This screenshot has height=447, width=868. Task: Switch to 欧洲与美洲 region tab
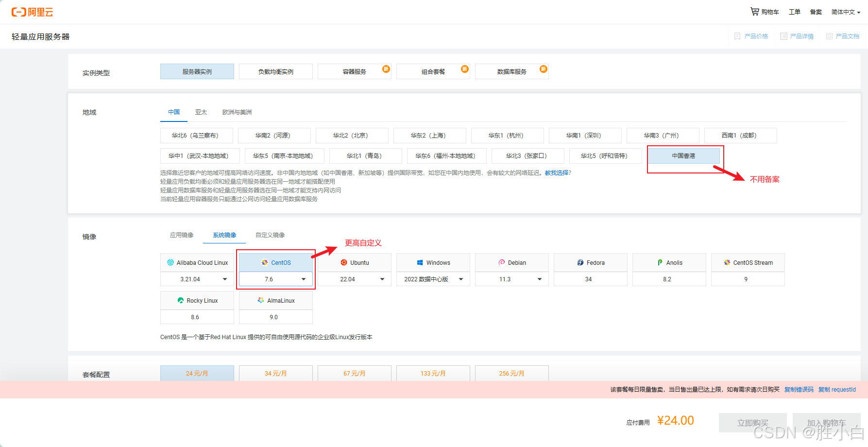(237, 112)
